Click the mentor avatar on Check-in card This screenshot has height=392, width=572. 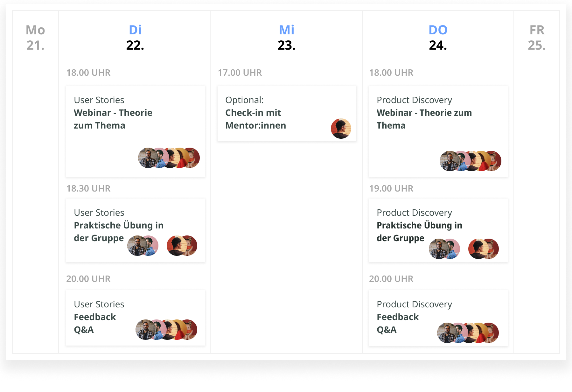point(341,129)
